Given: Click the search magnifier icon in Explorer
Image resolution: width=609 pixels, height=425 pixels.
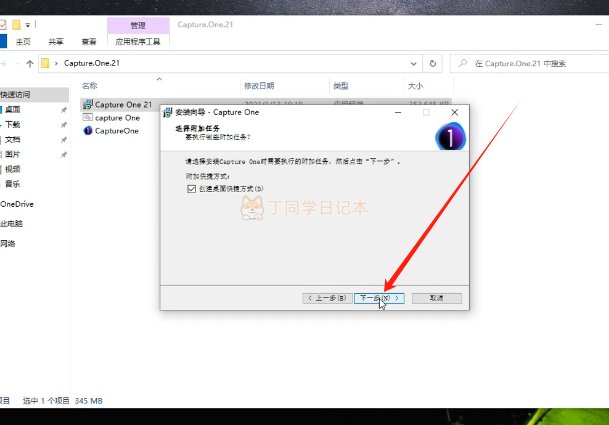Looking at the screenshot, I should point(461,63).
